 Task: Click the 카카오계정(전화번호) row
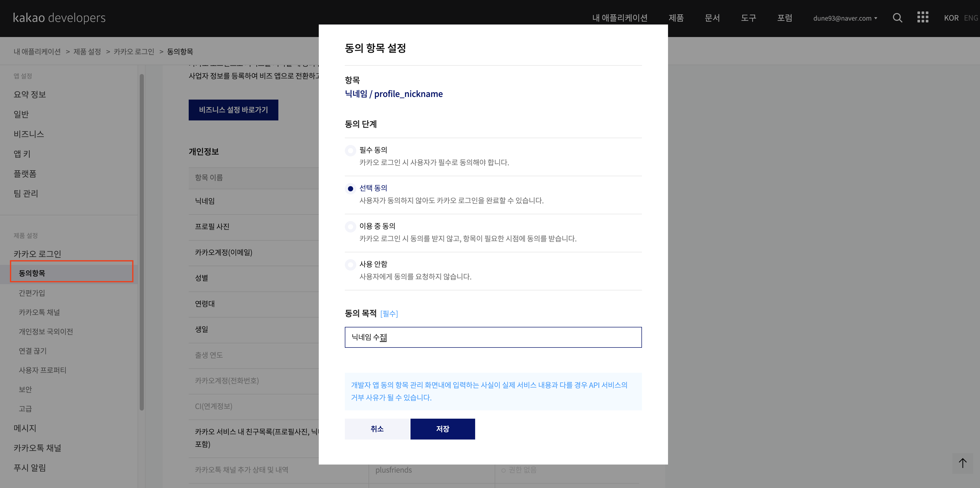[253, 381]
